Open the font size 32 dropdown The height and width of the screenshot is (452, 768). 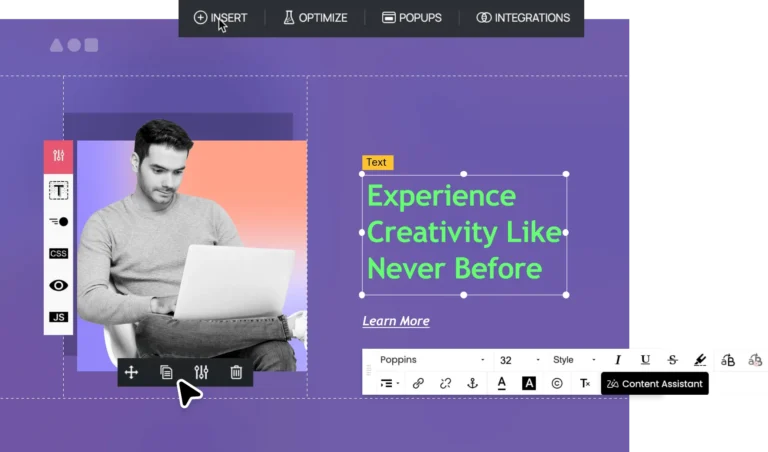(518, 360)
